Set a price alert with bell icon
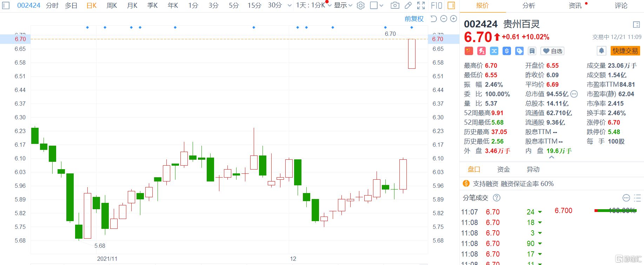Viewport: 644px width, 265px height. click(602, 51)
